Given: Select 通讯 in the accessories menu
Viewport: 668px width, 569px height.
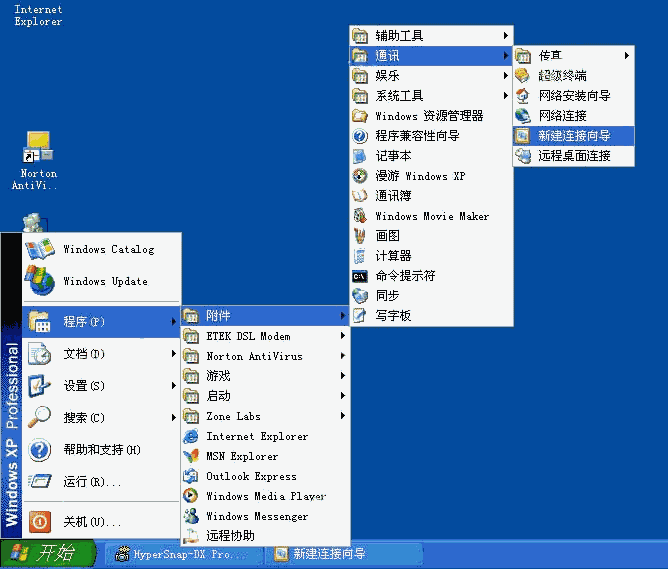Looking at the screenshot, I should [x=431, y=56].
